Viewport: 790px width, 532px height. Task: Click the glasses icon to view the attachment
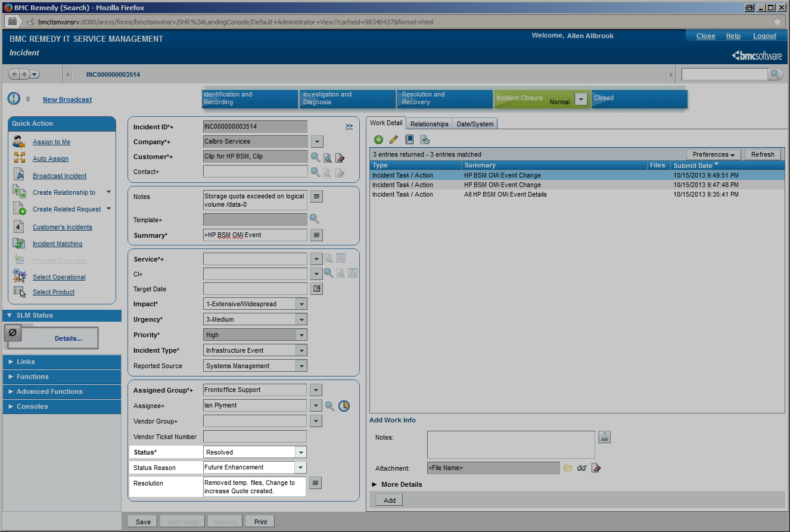click(581, 468)
